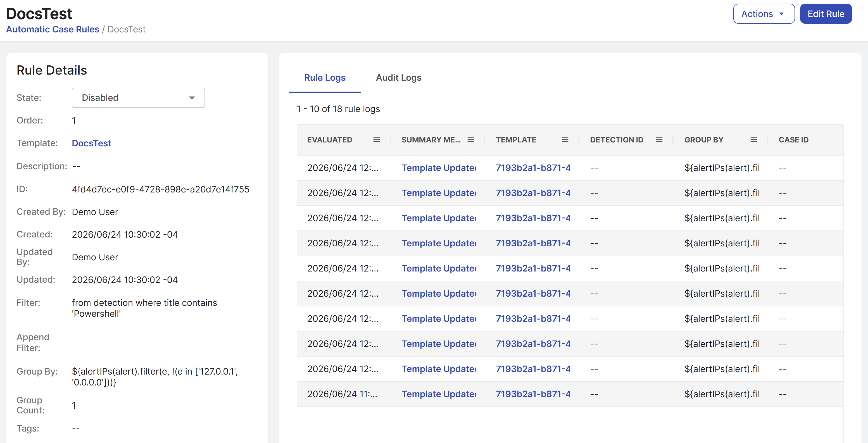
Task: Click the DocsTest page title
Action: point(39,13)
